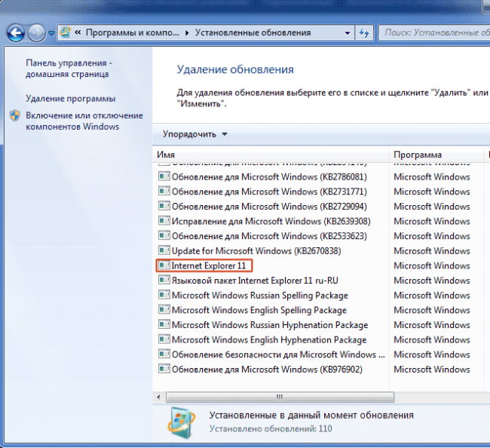
Task: Select update KB976902 row
Action: click(x=260, y=370)
